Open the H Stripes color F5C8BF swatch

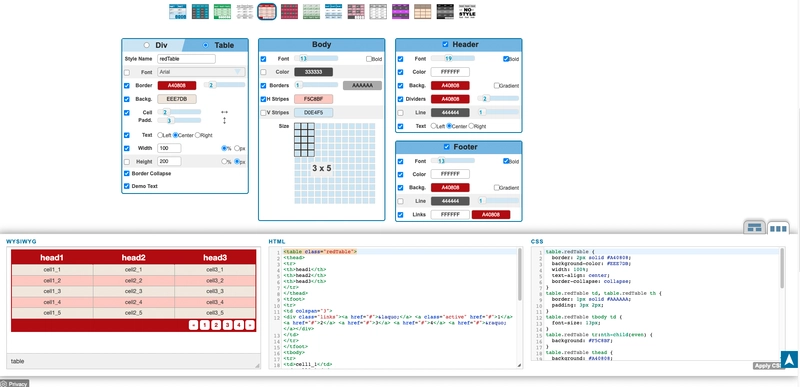click(x=313, y=99)
